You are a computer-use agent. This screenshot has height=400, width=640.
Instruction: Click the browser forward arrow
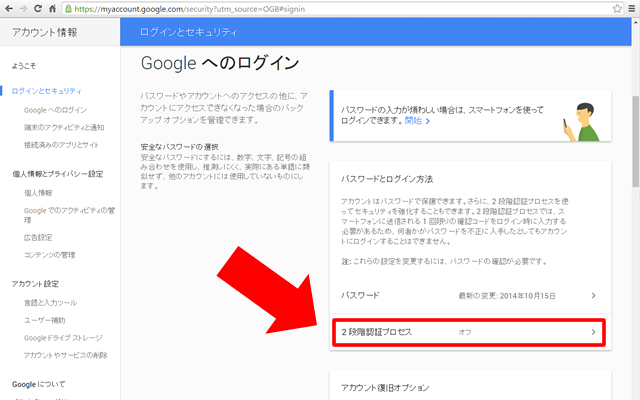click(23, 9)
